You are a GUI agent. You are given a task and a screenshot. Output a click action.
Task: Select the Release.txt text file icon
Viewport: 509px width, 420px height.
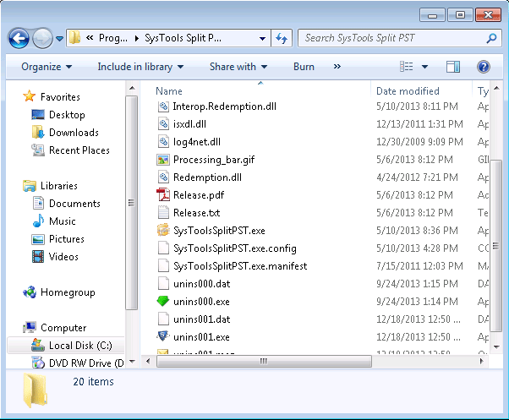[163, 213]
